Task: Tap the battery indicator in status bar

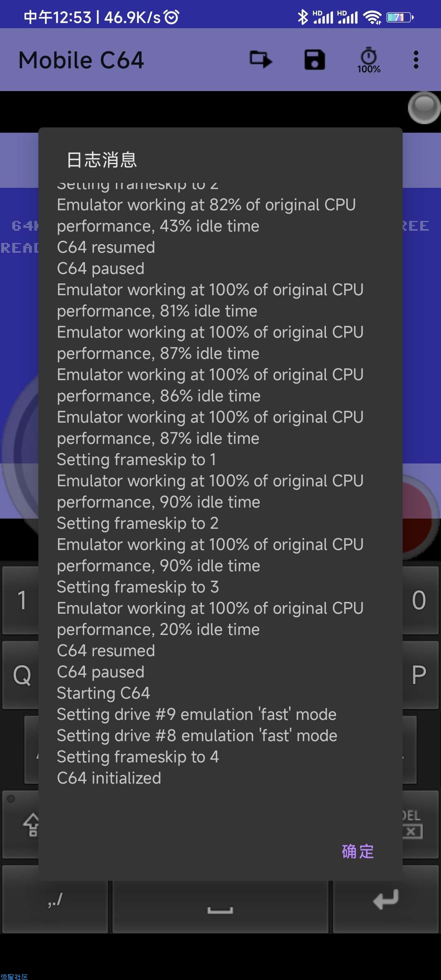Action: (x=400, y=17)
